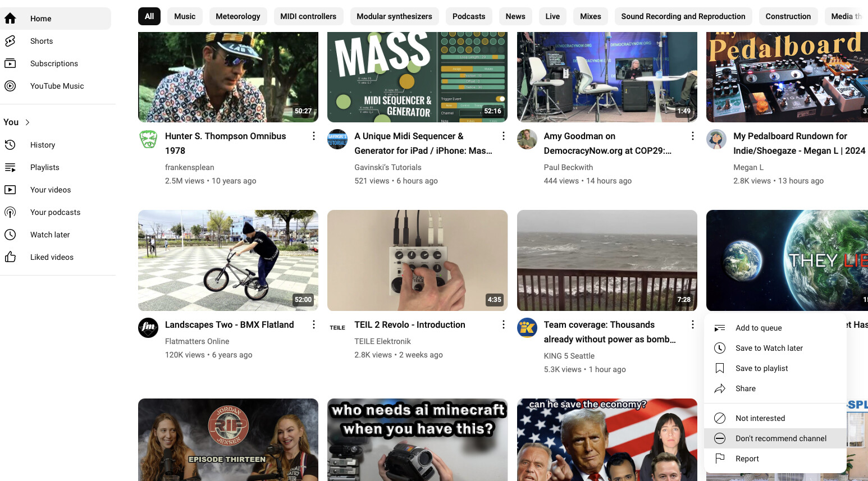Choose Share in the context menu
The width and height of the screenshot is (868, 481).
[775, 388]
